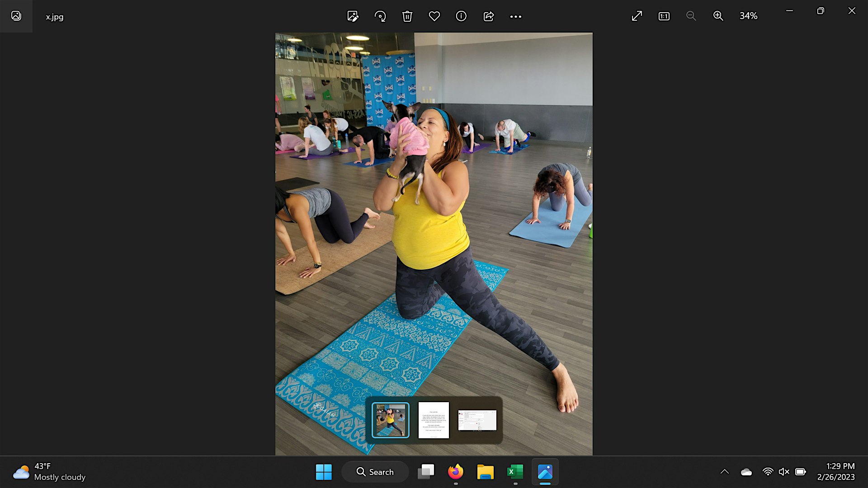
Task: Add photo to favorites with heart
Action: (434, 16)
